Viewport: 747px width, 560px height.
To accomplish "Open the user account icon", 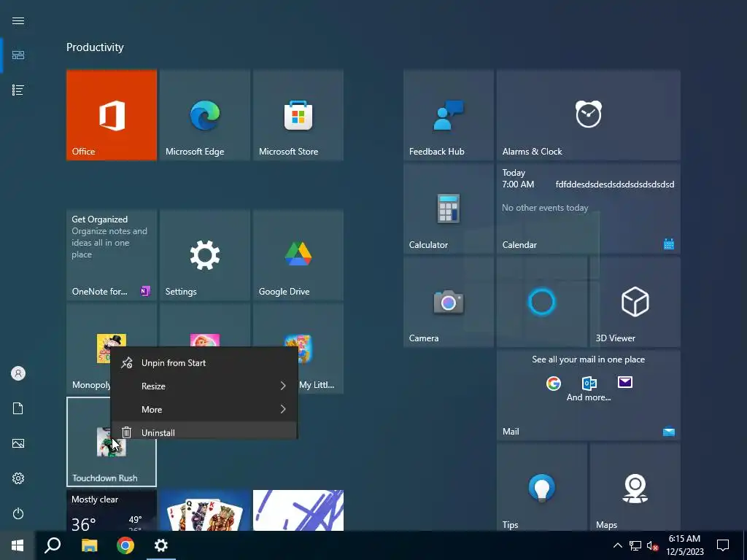I will pyautogui.click(x=18, y=373).
